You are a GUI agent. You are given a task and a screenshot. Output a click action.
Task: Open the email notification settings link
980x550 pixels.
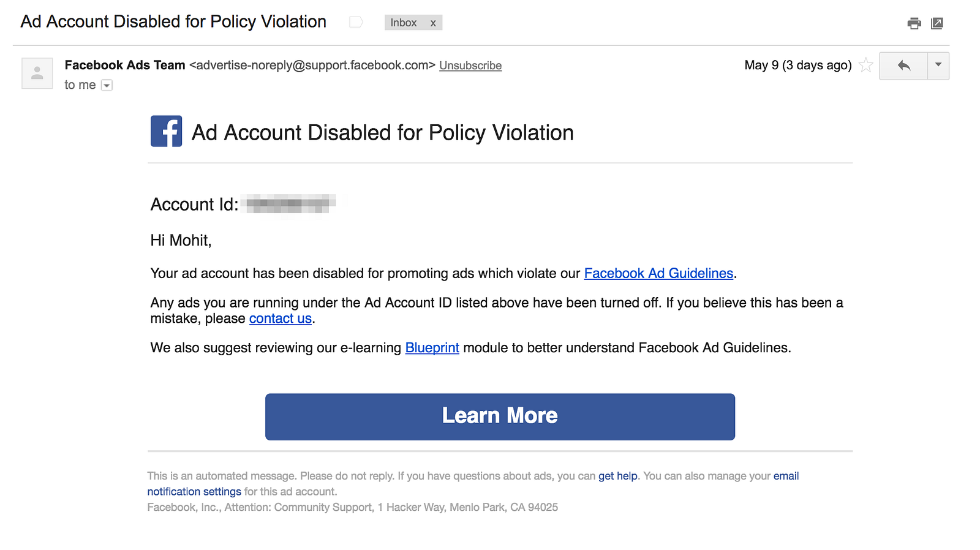pos(194,491)
